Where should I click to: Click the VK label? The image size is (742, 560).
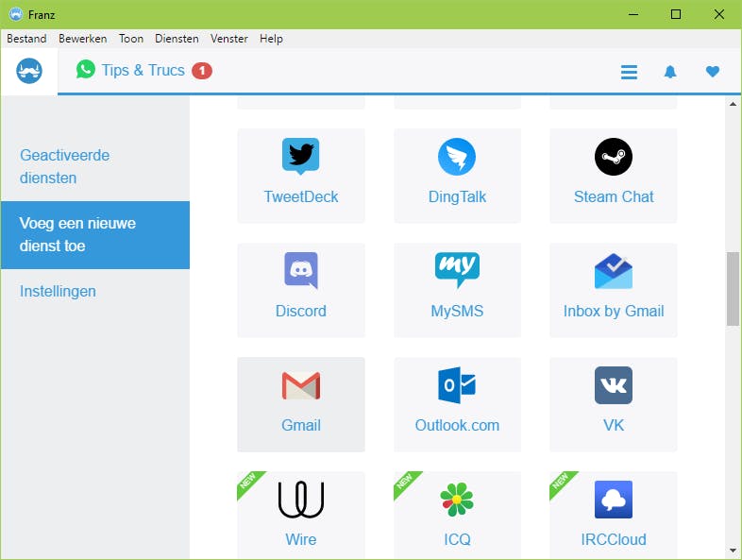pos(614,425)
